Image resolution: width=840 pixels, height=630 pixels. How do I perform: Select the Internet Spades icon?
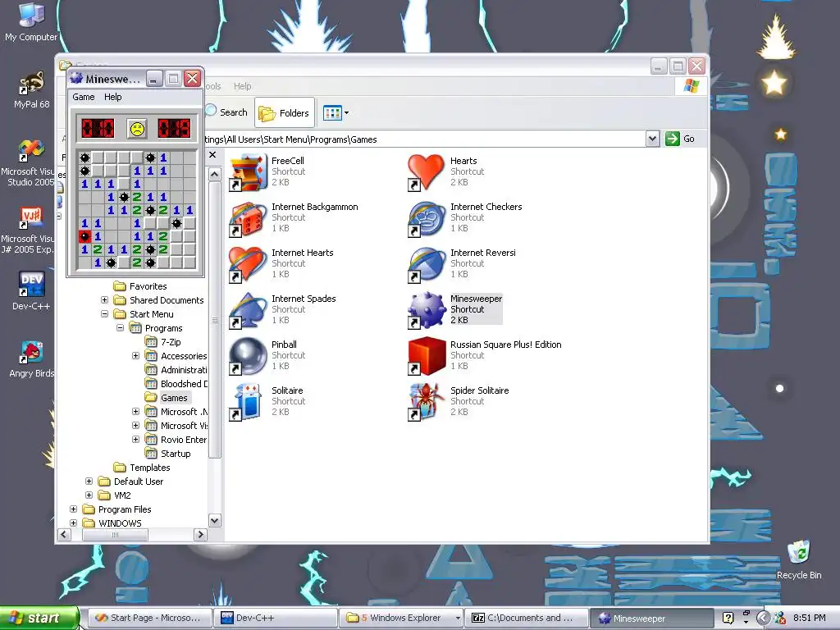pos(248,311)
